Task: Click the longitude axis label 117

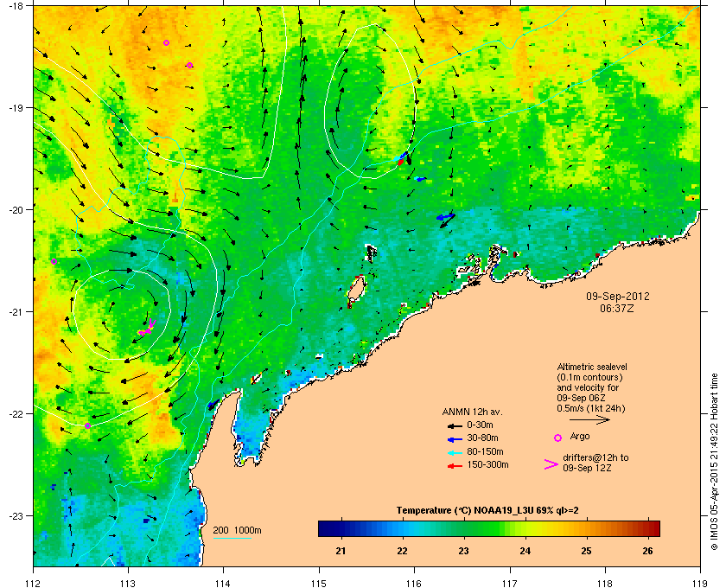Action: click(510, 583)
